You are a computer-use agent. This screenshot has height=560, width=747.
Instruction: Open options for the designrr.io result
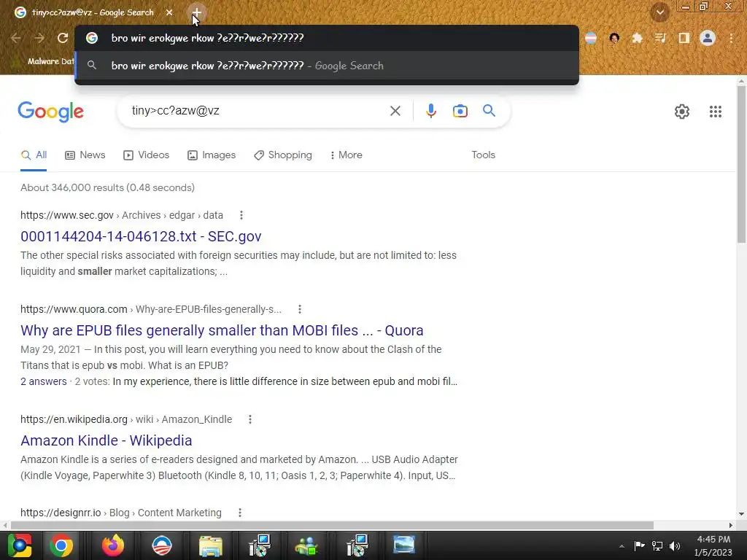click(x=240, y=513)
